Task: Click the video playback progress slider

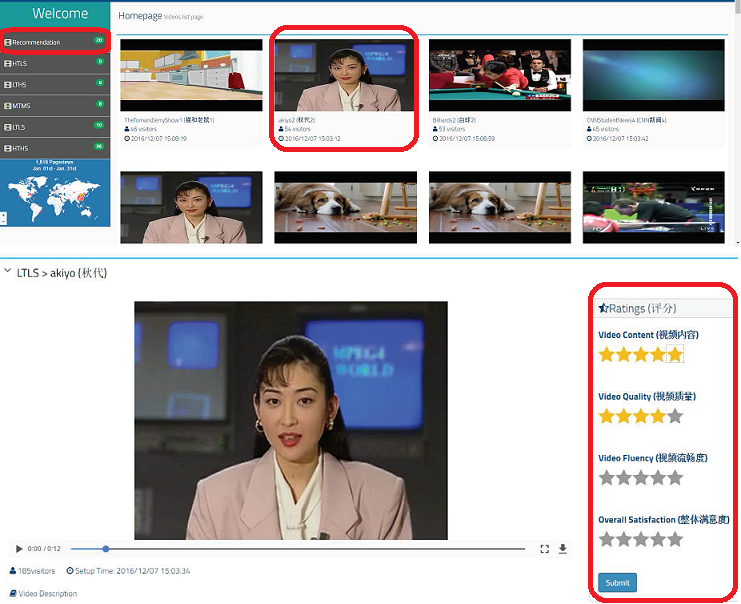Action: point(298,549)
